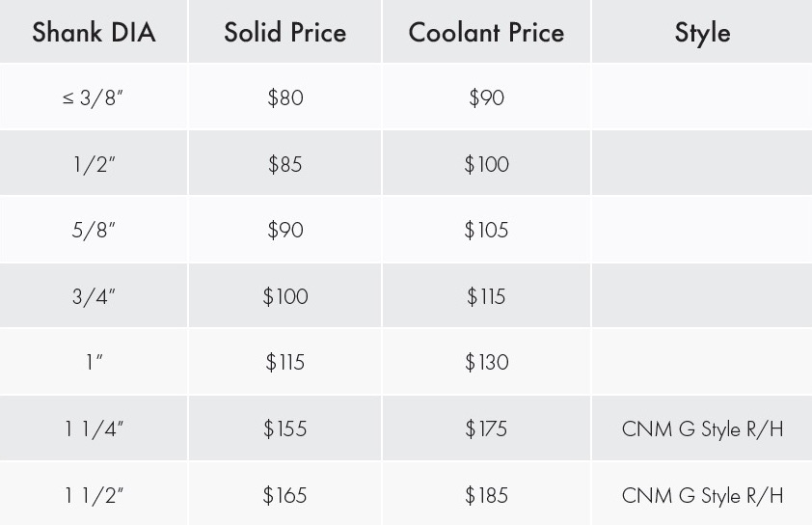Click the 5/8" shank diameter cell

(x=94, y=230)
